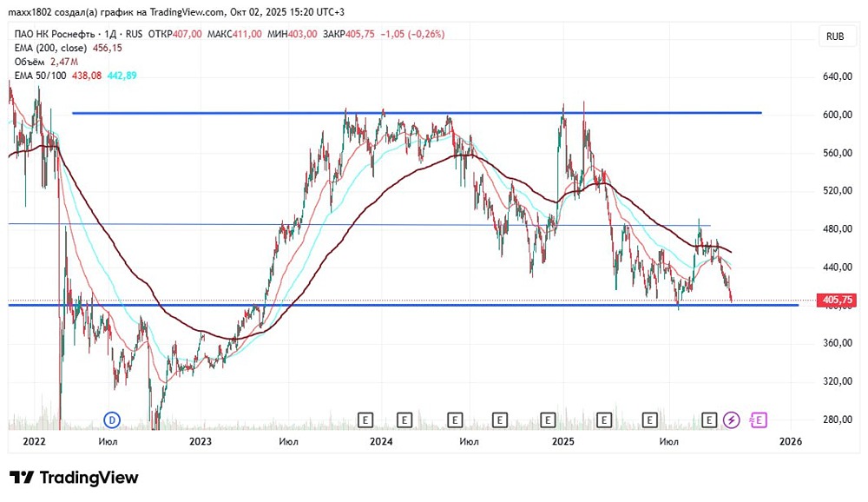Click the ОТКР open value 407,00
Viewport: 868px width, 502px height.
point(187,34)
